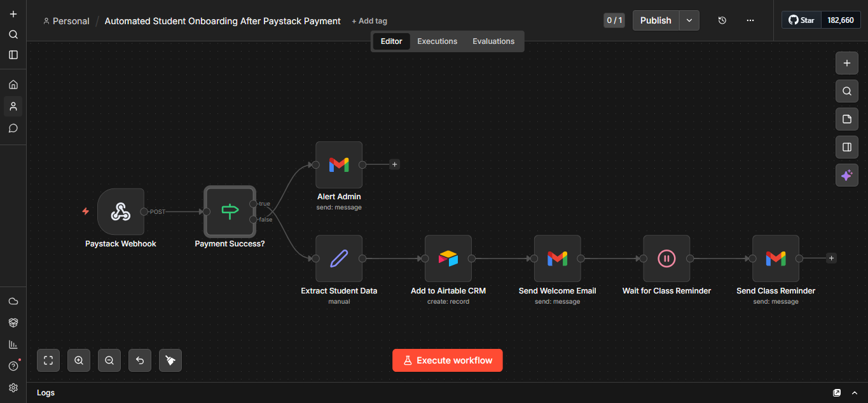Open the side panel toggle on canvas
Screen dimensions: 868x403
(846, 147)
